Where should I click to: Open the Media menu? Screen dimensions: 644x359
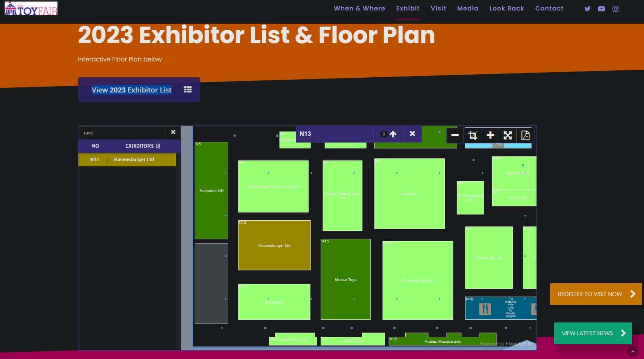click(x=467, y=8)
